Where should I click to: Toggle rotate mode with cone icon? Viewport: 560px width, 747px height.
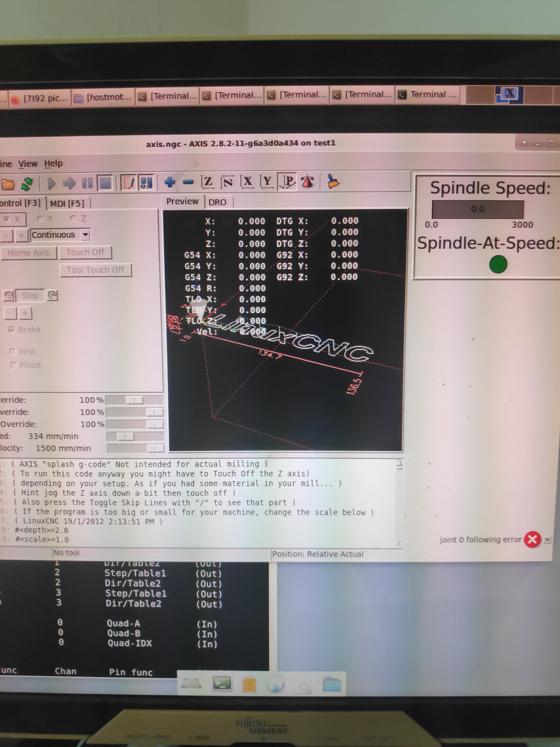[x=307, y=182]
